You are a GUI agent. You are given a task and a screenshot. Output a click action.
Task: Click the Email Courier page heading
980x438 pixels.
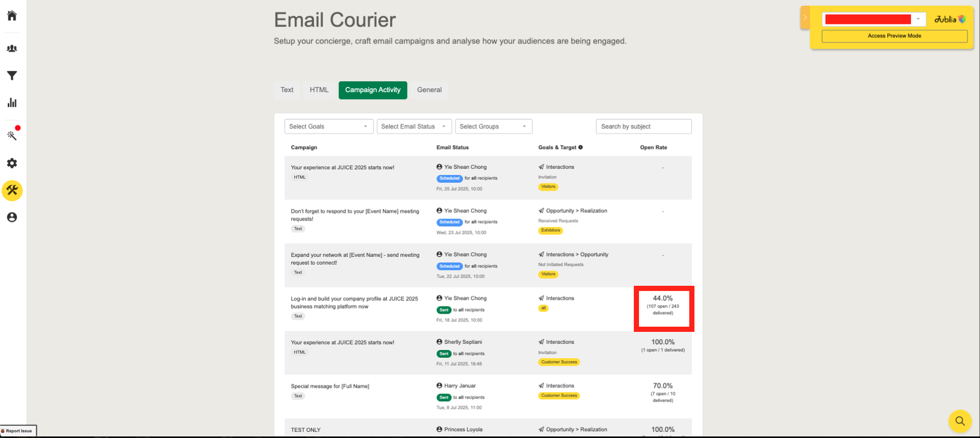[335, 20]
